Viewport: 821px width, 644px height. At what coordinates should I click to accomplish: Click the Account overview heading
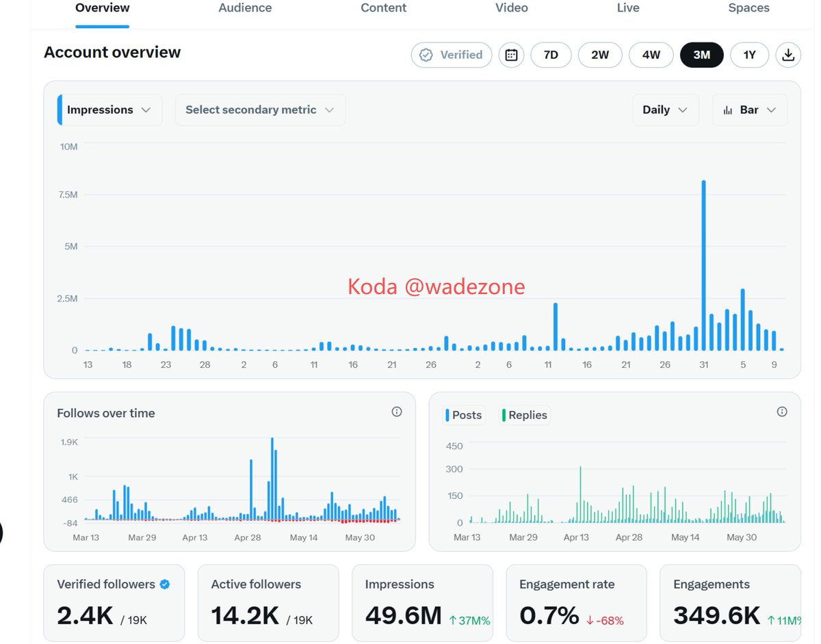pos(112,53)
